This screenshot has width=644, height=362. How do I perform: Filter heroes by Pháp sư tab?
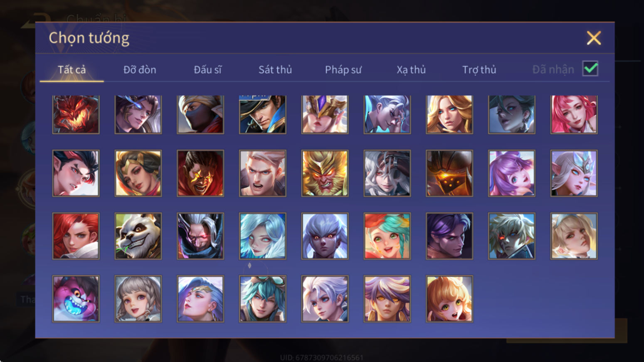click(343, 69)
